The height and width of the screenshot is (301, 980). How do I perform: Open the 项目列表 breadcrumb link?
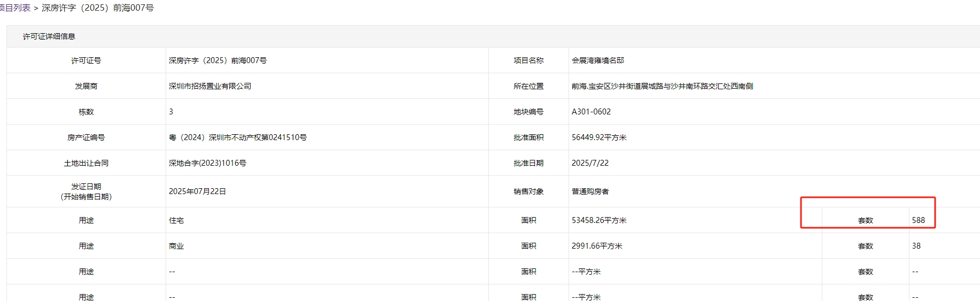pos(15,8)
